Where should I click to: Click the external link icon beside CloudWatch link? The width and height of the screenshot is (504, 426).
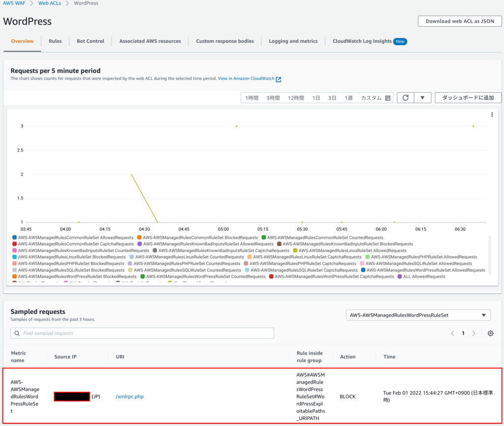click(x=279, y=79)
